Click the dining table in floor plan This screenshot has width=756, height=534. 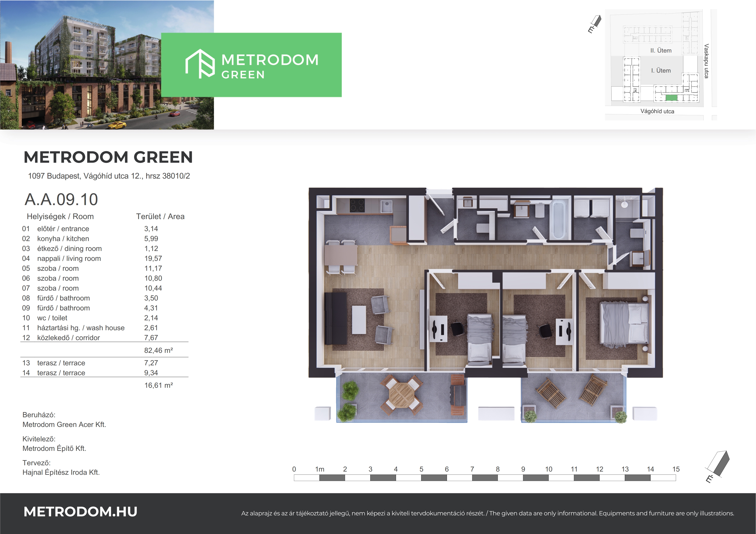pyautogui.click(x=341, y=255)
